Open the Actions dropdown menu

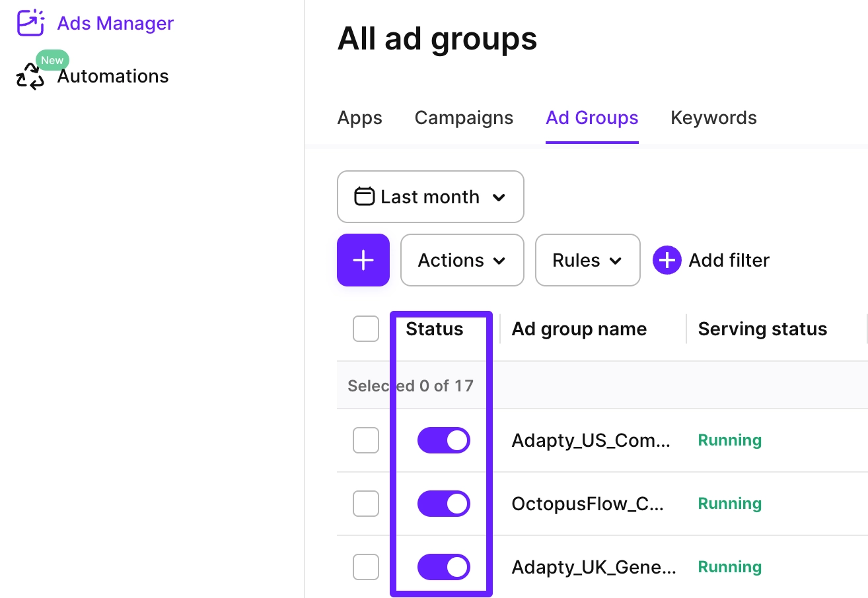click(x=462, y=260)
